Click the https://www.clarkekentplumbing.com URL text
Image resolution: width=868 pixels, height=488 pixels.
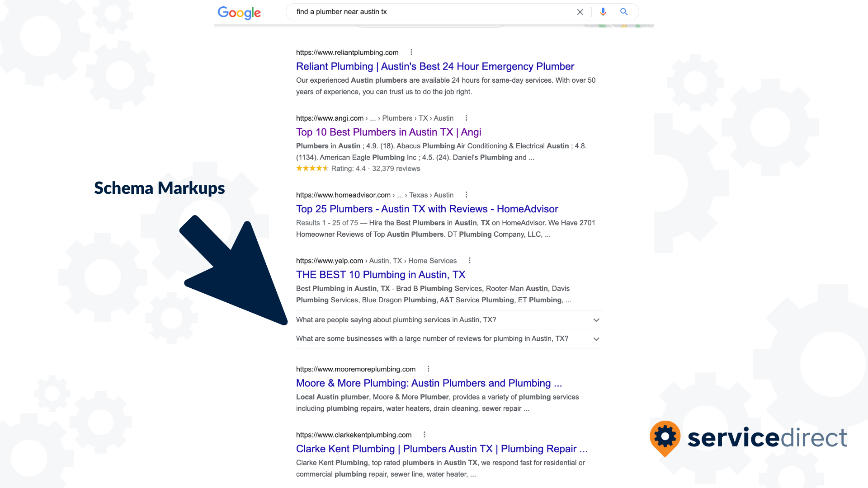point(354,435)
